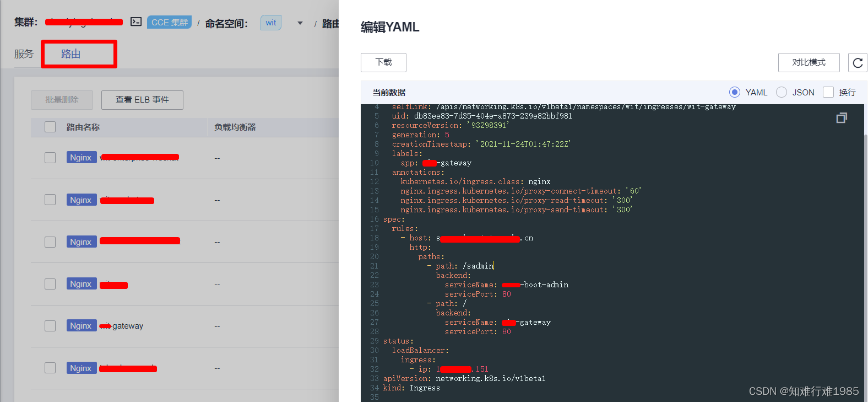
Task: Click the CCE 集群 badge
Action: pyautogui.click(x=170, y=23)
